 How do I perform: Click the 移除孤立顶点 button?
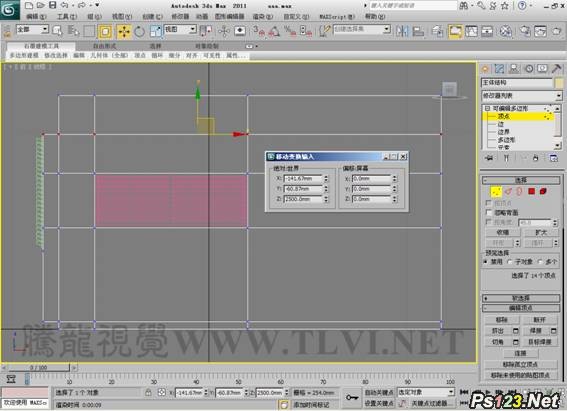520,364
